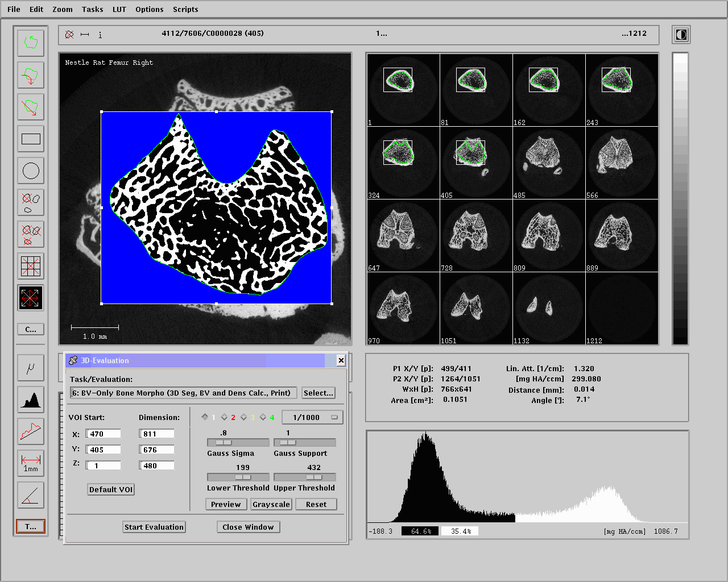
Task: Choose radio option 4 in green
Action: (x=263, y=417)
